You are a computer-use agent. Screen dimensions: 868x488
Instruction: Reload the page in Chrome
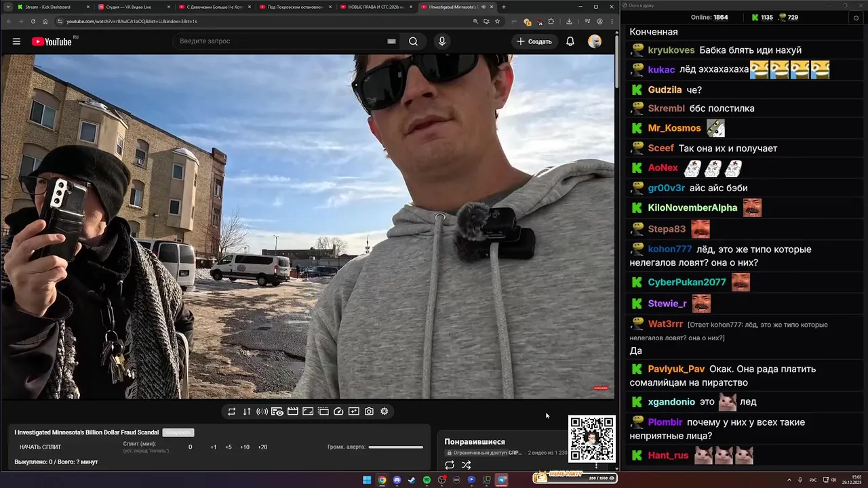point(34,21)
